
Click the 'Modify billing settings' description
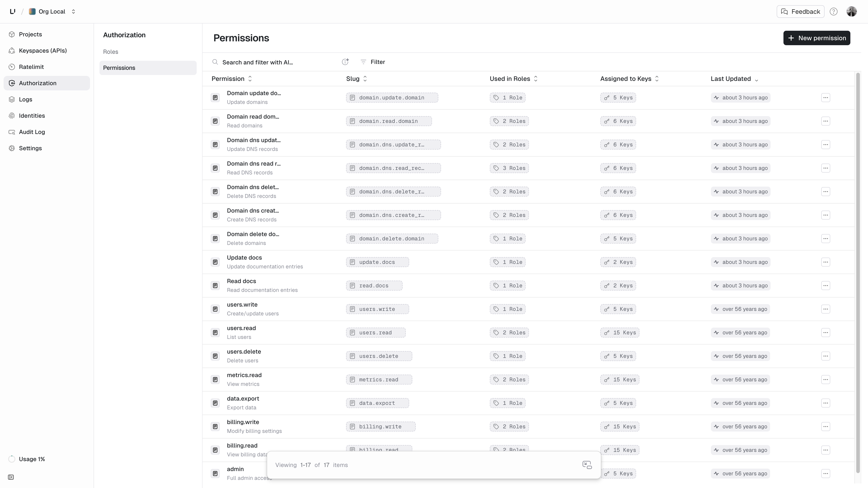254,431
